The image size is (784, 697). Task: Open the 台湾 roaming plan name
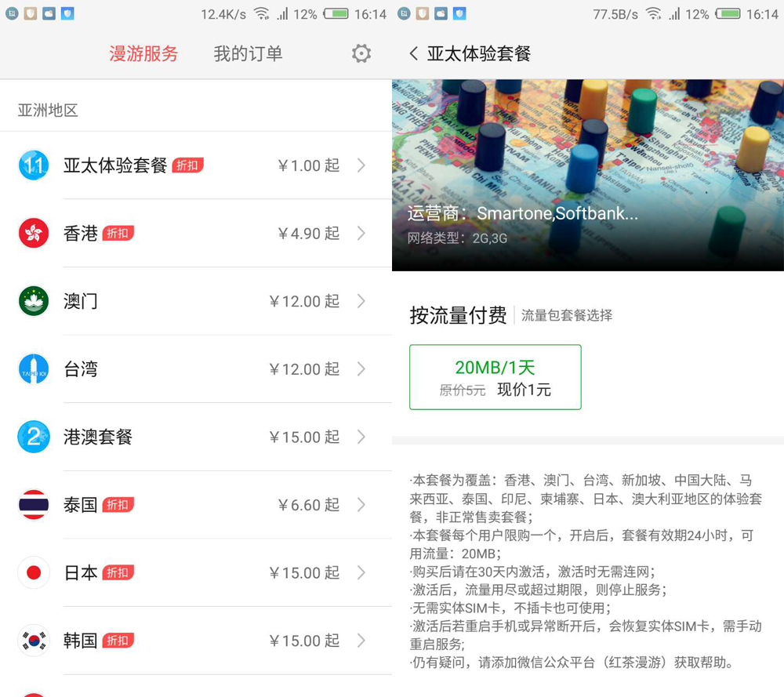click(81, 369)
